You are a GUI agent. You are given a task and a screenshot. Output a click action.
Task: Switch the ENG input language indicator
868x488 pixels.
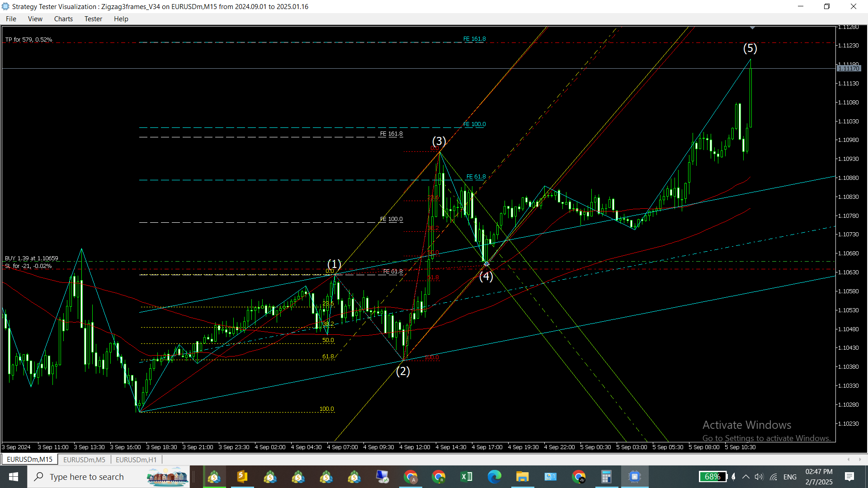790,477
